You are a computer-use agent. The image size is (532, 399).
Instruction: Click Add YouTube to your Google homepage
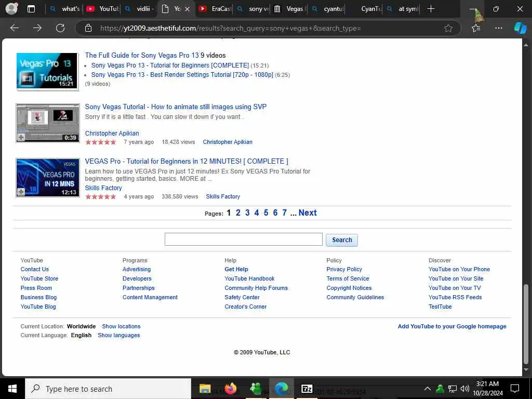coord(452,326)
